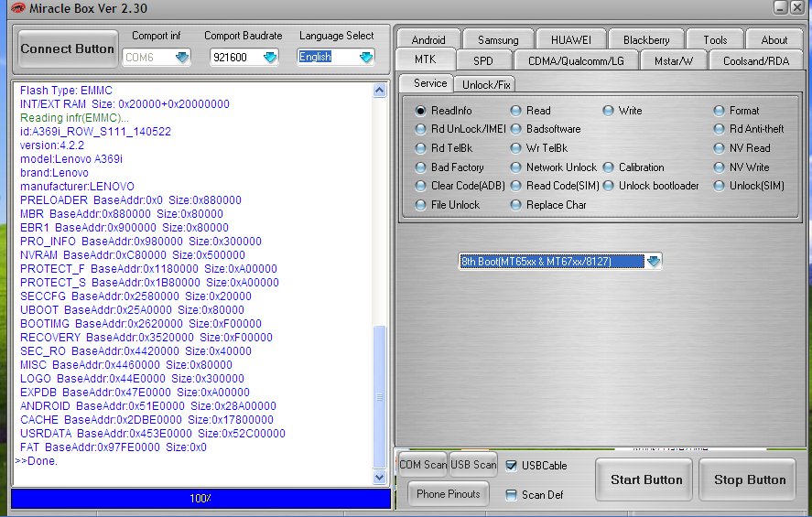Open the Mstar/W tab
The image size is (812, 517).
(673, 60)
